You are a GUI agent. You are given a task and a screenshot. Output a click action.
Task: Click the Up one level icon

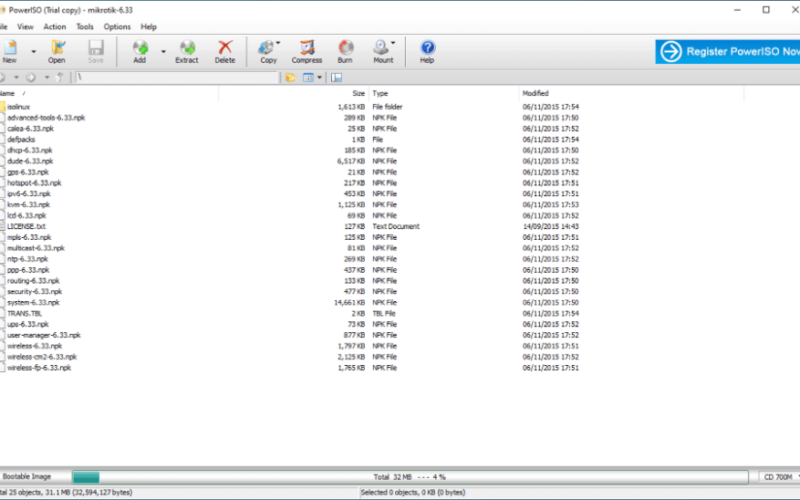coord(60,78)
